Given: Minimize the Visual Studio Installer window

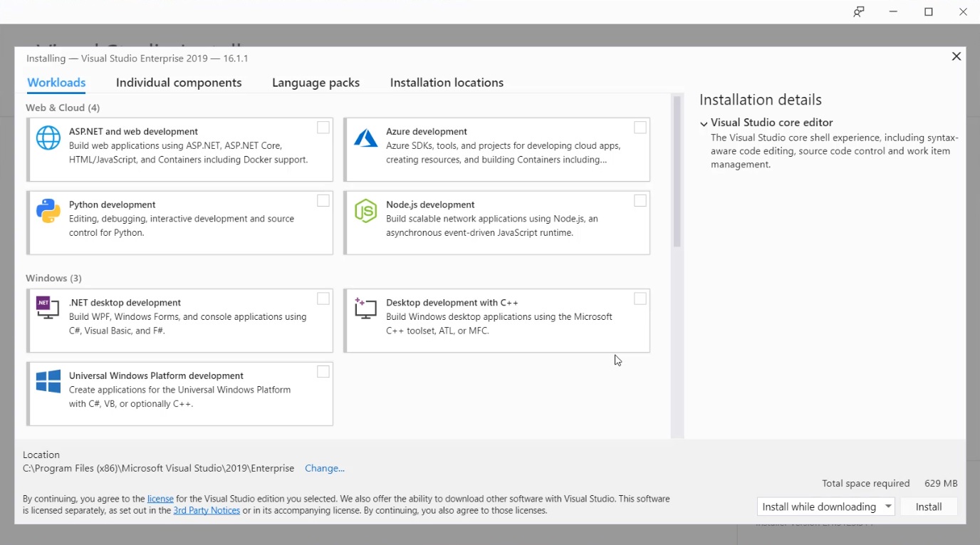Looking at the screenshot, I should coord(894,12).
